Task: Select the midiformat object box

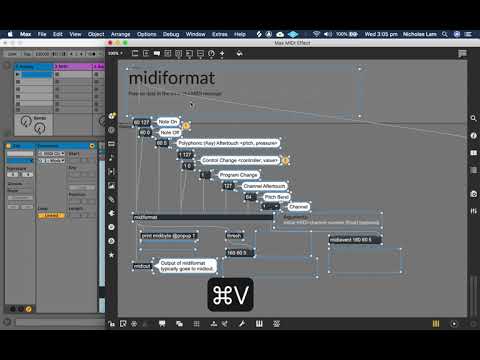Action: click(x=203, y=217)
